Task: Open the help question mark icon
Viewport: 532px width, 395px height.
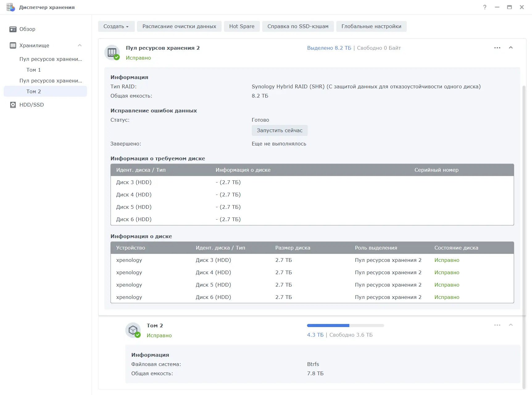Action: tap(485, 7)
